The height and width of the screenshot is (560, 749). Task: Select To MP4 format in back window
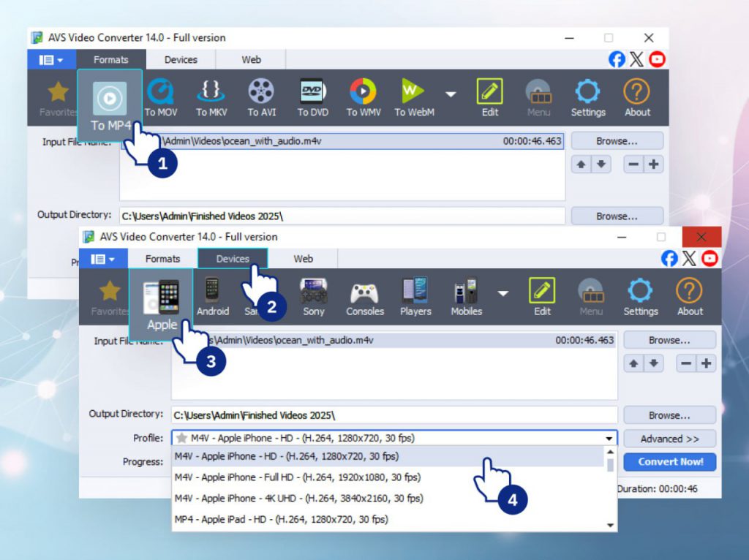point(110,105)
